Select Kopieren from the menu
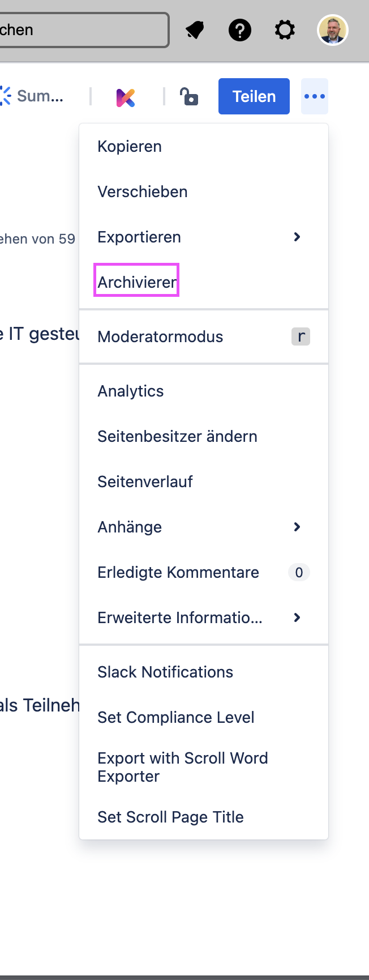Screen dimensions: 369x980 tap(204, 146)
